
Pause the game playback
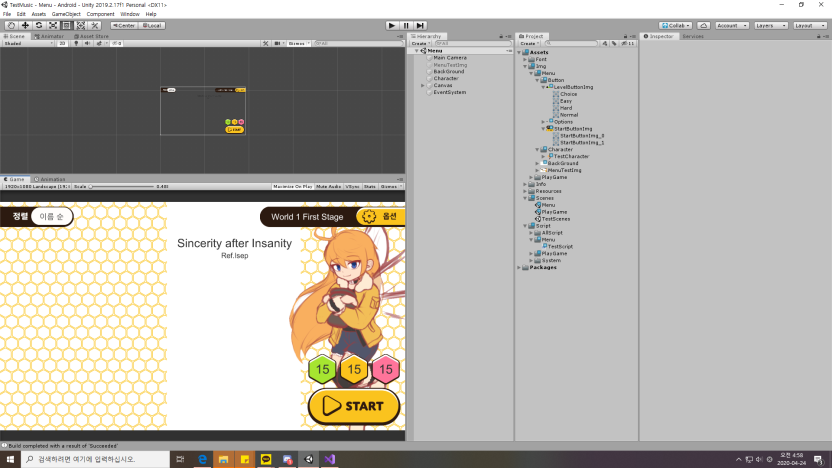[x=406, y=25]
